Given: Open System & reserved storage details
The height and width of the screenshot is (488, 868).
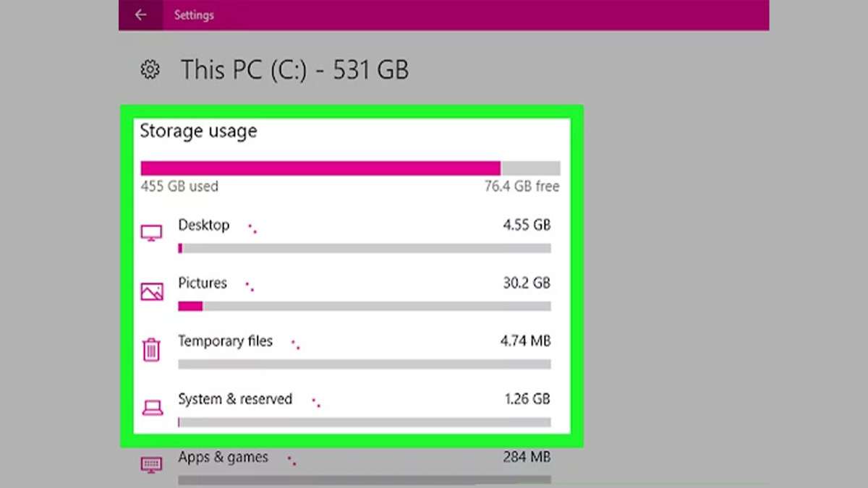Looking at the screenshot, I should click(235, 399).
